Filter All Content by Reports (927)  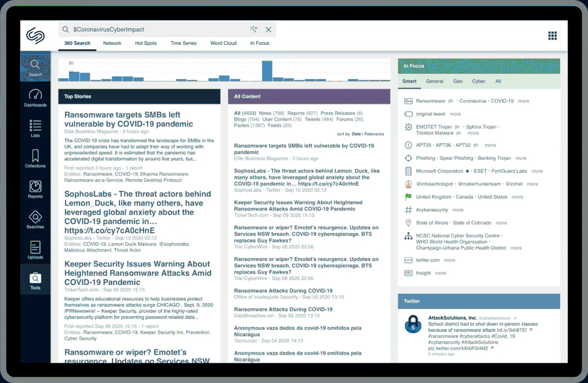[302, 113]
